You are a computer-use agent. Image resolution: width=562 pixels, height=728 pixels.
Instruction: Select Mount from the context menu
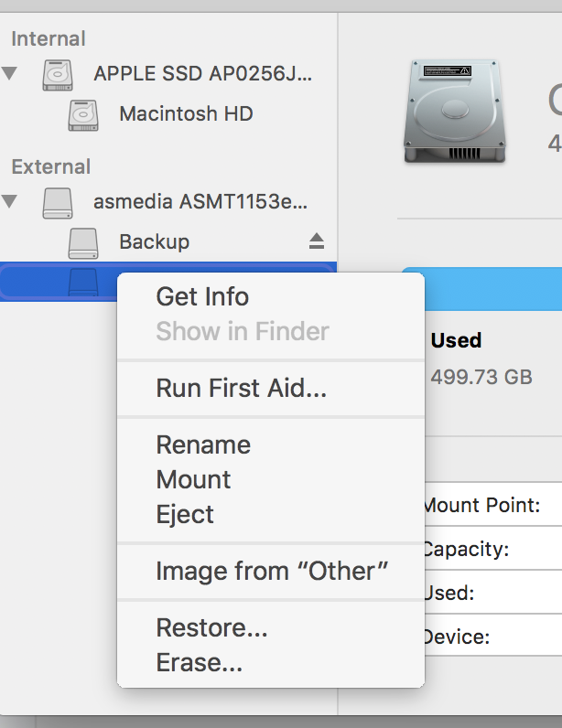point(193,479)
